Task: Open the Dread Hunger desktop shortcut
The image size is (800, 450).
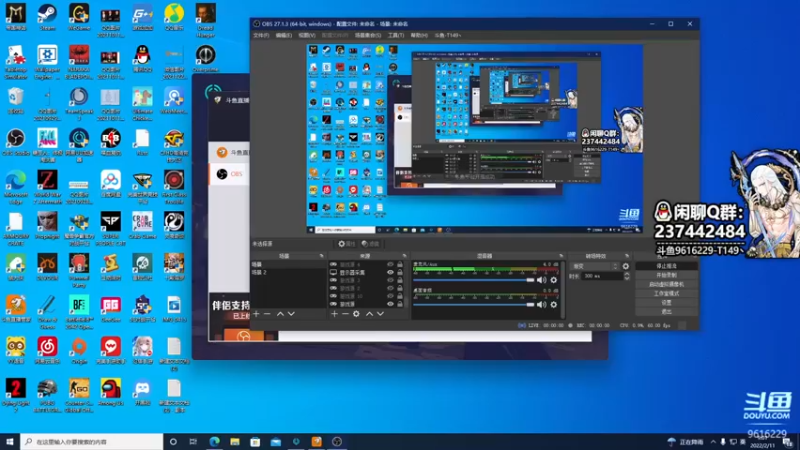Action: (205, 20)
